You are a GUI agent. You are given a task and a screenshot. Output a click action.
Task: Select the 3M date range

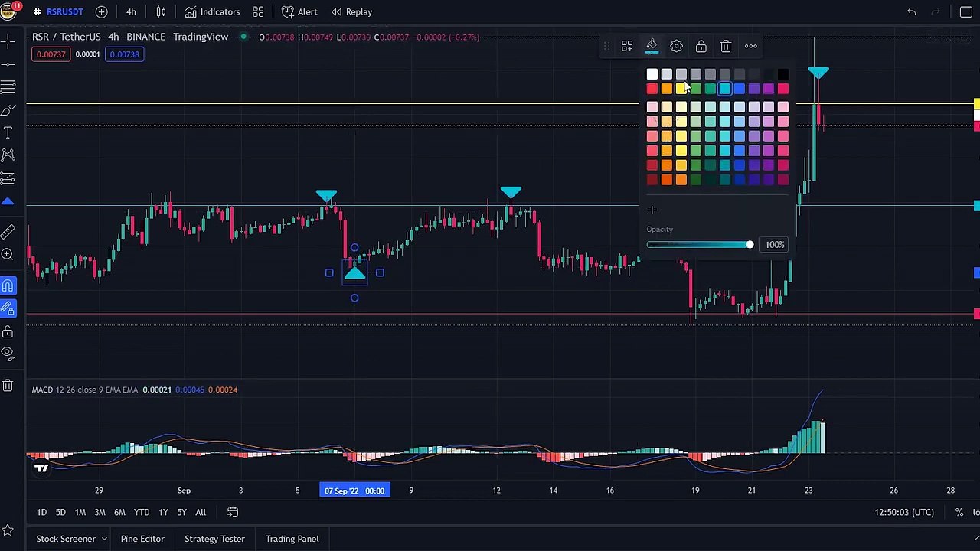click(x=100, y=512)
